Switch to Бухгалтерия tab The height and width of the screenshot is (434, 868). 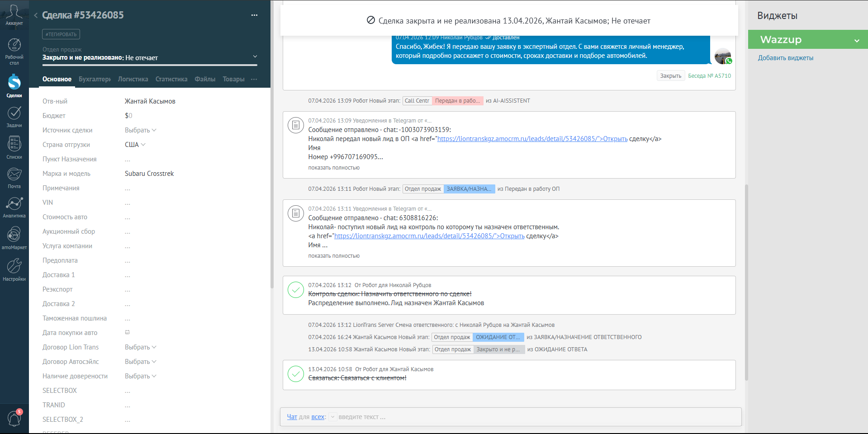pos(95,79)
